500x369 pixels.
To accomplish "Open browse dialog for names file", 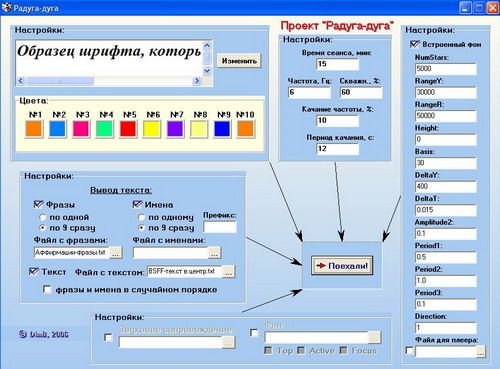I will tap(214, 253).
